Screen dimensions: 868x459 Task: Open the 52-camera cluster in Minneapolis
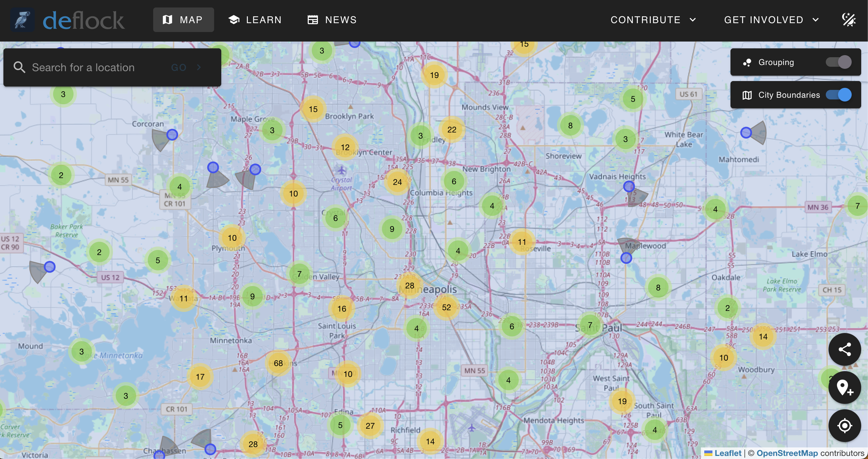(x=446, y=307)
